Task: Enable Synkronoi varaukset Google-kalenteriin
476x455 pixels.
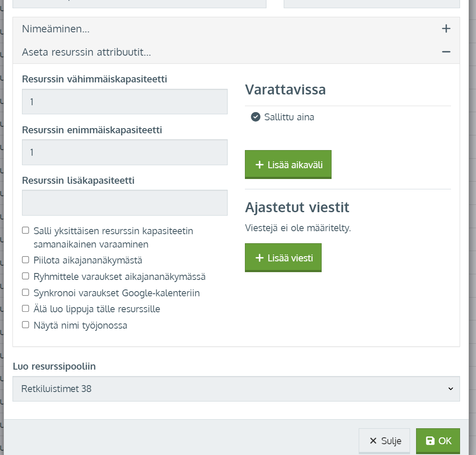Action: click(x=26, y=293)
